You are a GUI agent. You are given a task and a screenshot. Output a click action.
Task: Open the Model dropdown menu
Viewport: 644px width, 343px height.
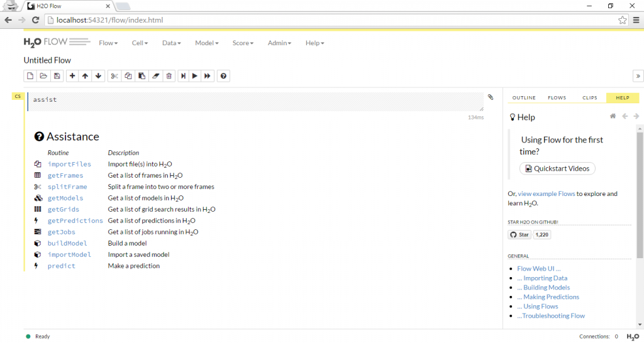pos(206,43)
